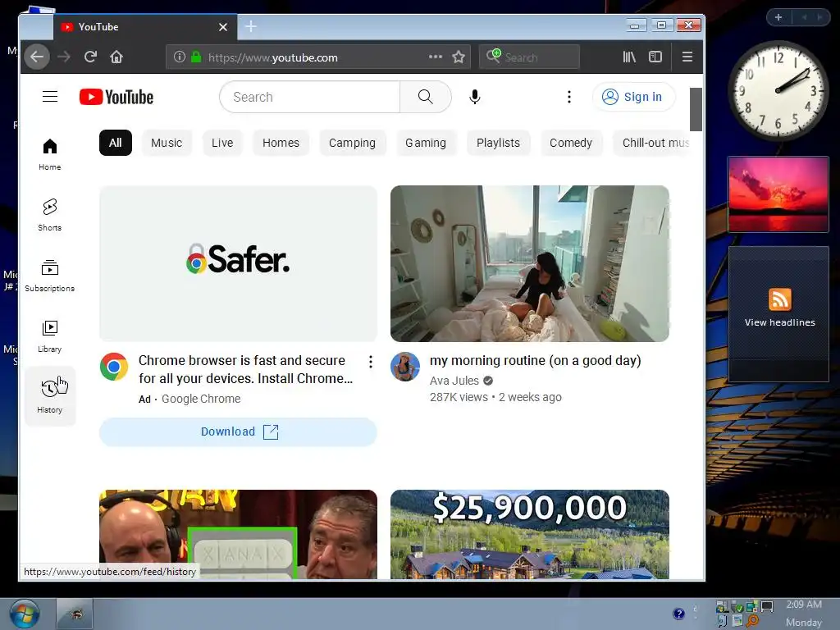Open the Firefox hamburger menu
This screenshot has height=630, width=840.
pyautogui.click(x=687, y=57)
